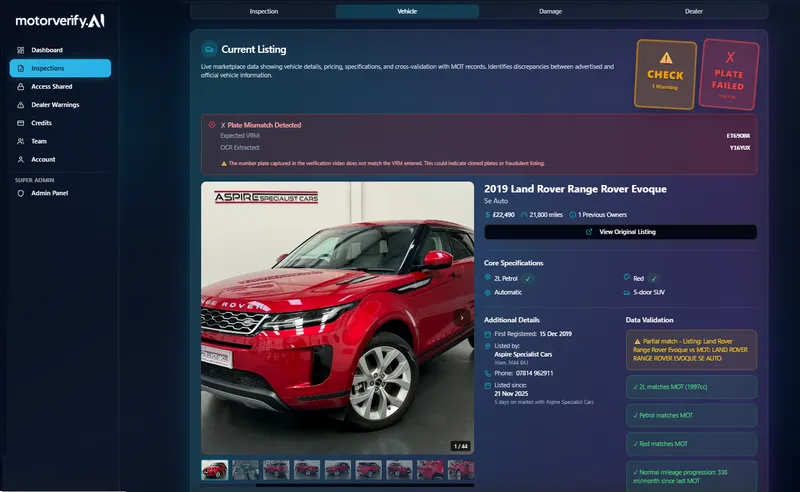Screen dimensions: 800x492
Task: Click the Account person icon
Action: pos(20,159)
